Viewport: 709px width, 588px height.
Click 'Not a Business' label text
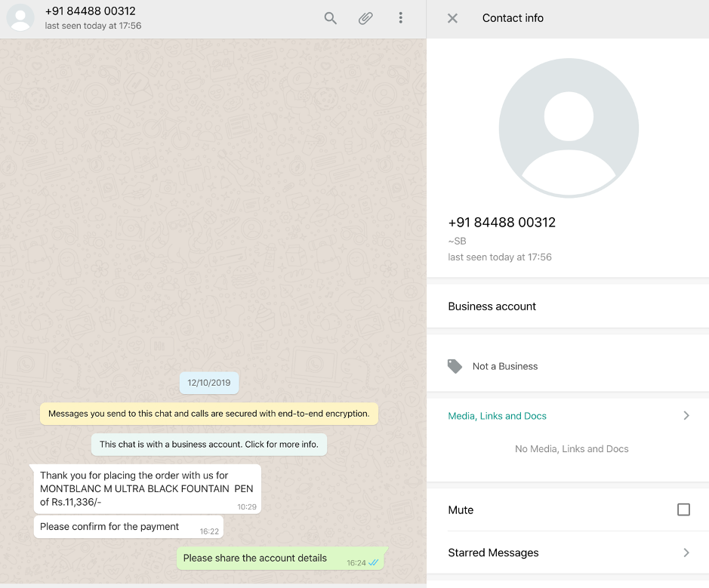tap(505, 367)
